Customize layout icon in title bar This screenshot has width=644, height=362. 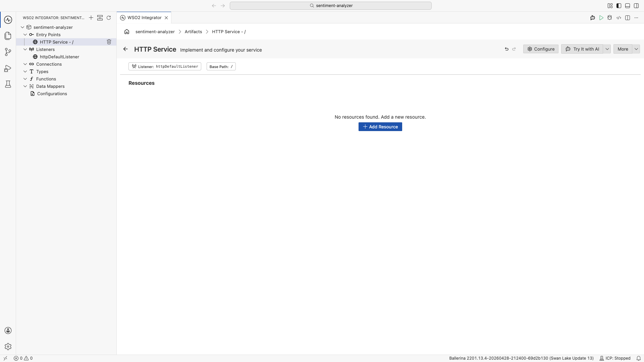[610, 6]
